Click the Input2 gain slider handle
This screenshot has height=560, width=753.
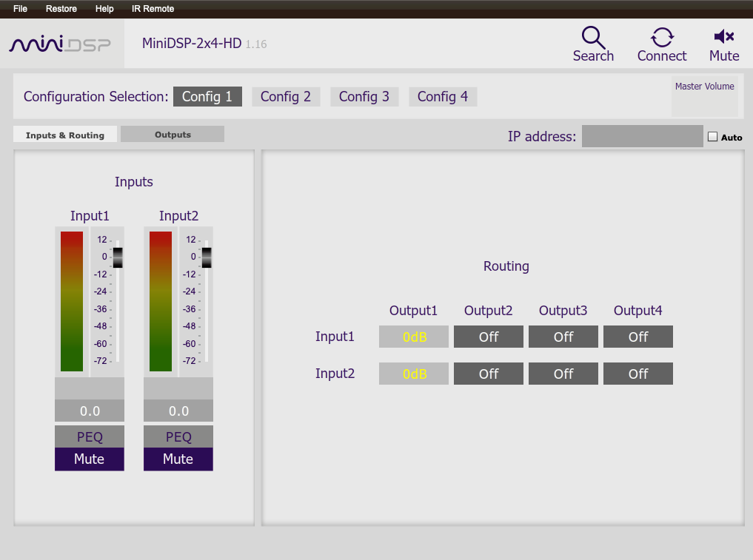(x=207, y=257)
